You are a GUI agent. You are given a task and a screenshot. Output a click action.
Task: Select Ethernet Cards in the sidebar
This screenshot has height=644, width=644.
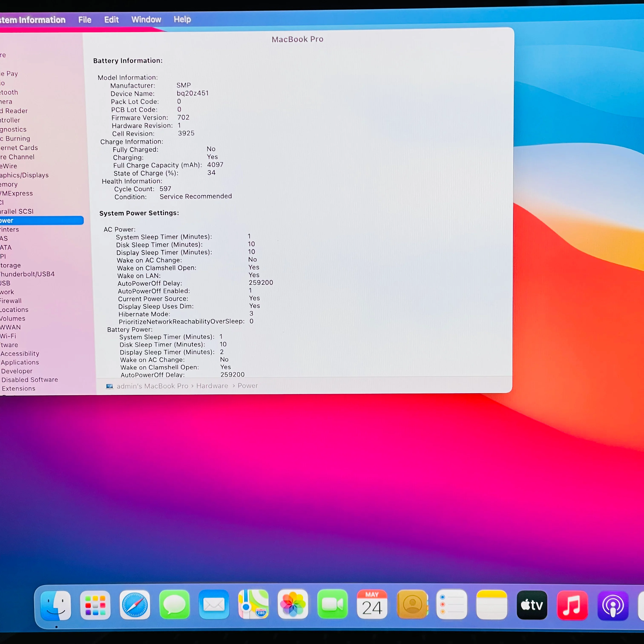coord(19,148)
